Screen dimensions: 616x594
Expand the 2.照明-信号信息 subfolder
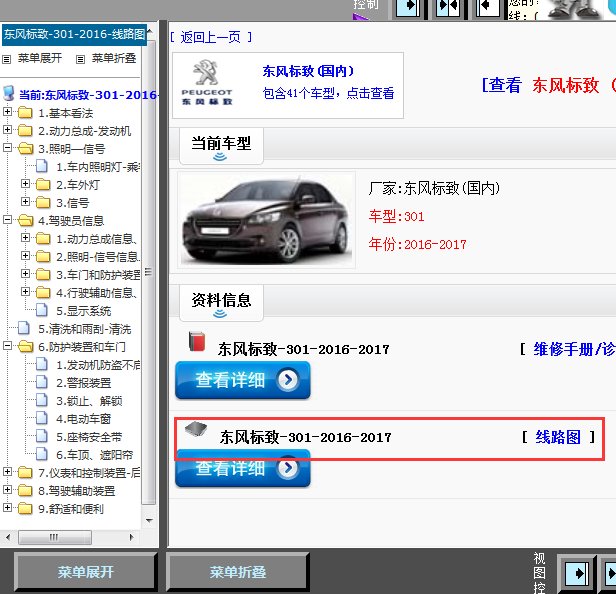25,256
